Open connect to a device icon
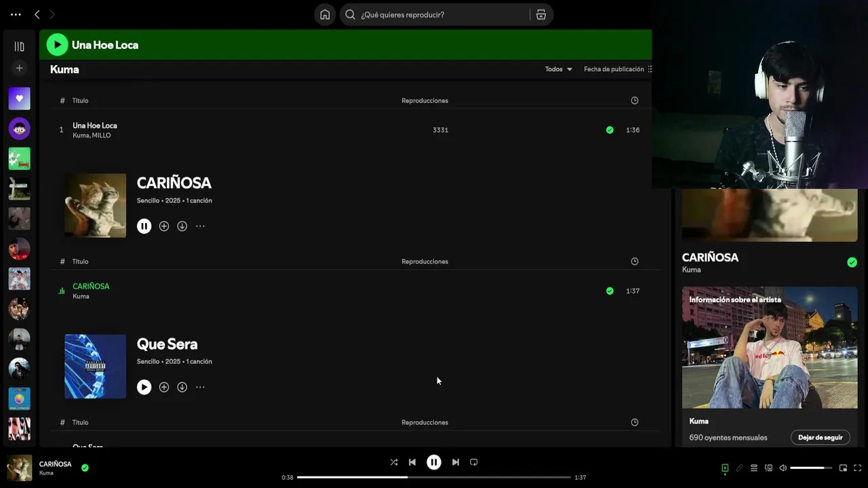The height and width of the screenshot is (488, 868). (768, 468)
